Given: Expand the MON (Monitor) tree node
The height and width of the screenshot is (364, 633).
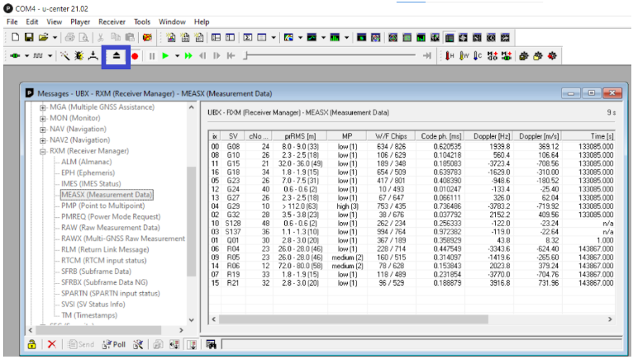Looking at the screenshot, I should pos(42,119).
